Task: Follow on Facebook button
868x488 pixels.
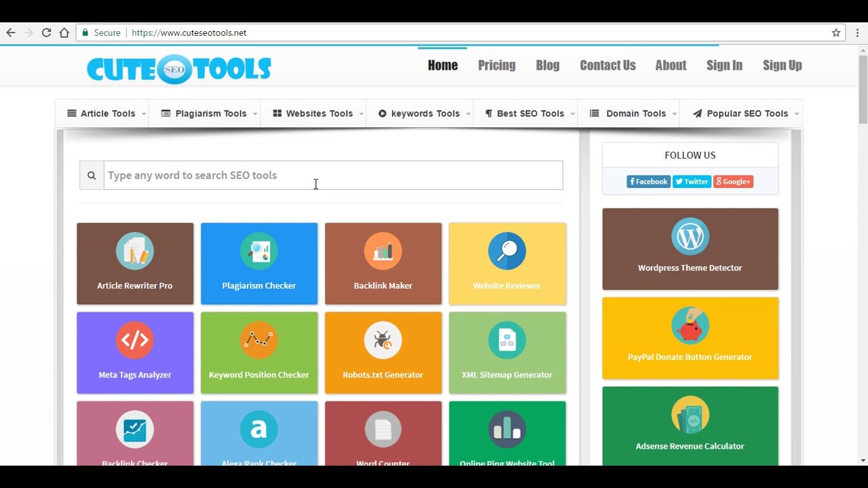Action: tap(648, 182)
